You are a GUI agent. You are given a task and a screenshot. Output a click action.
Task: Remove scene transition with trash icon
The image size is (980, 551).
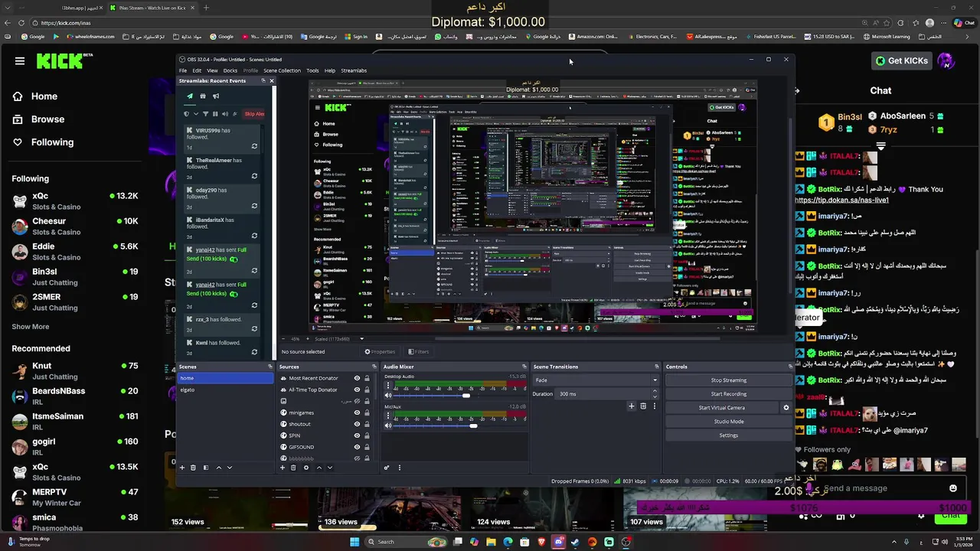tap(643, 406)
